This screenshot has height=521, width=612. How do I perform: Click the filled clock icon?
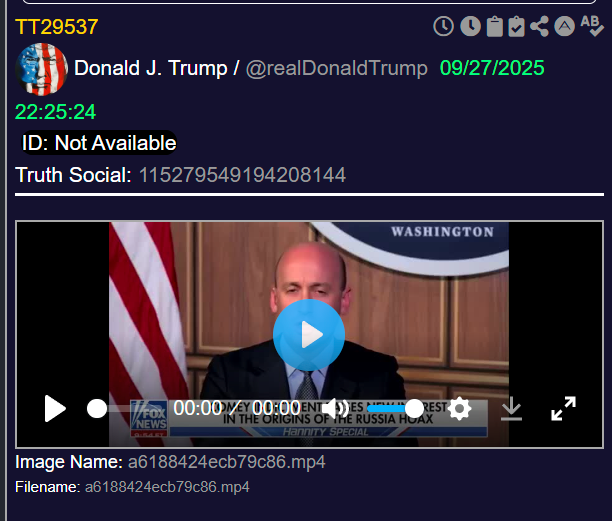coord(470,27)
